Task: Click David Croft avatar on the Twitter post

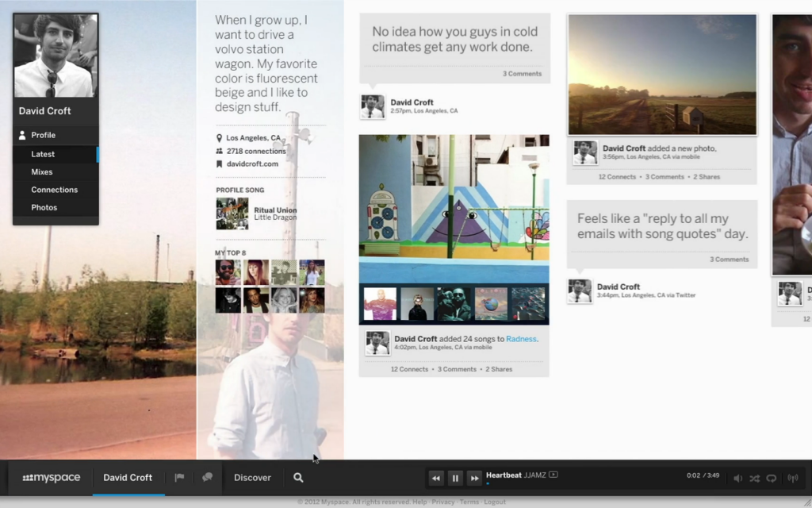Action: (580, 291)
